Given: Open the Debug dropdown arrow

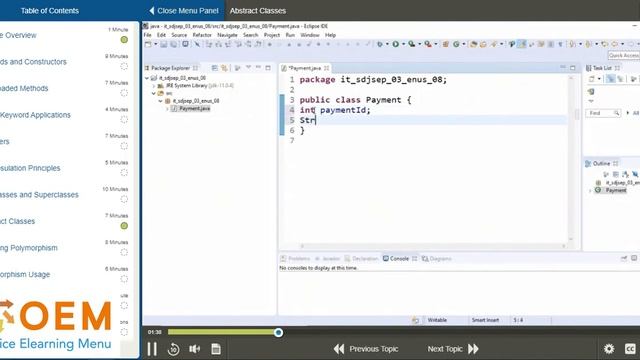Looking at the screenshot, I should click(x=387, y=44).
